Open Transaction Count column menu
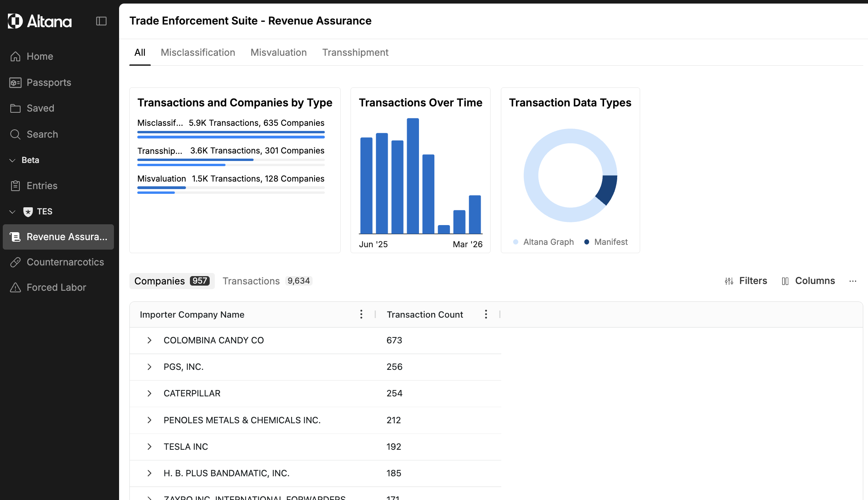Image resolution: width=868 pixels, height=500 pixels. (486, 314)
